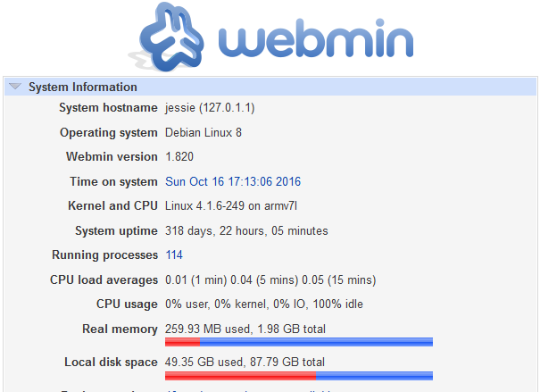Select the hostname value jessie (127.0.1.1)
Image resolution: width=540 pixels, height=392 pixels.
click(210, 108)
